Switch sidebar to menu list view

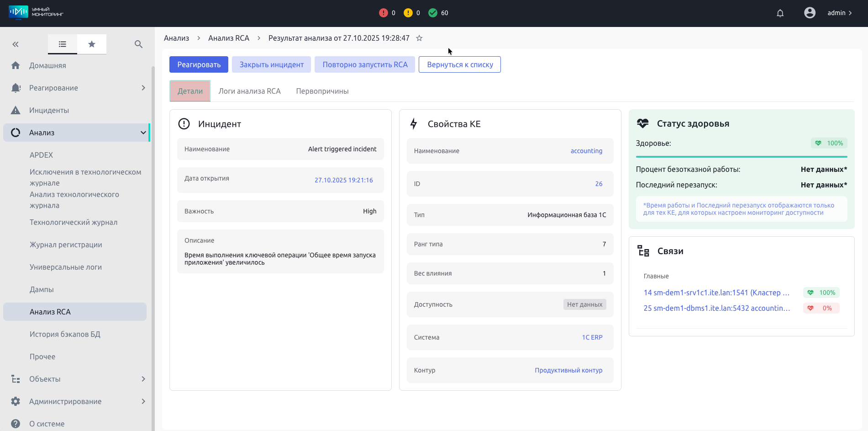point(63,44)
